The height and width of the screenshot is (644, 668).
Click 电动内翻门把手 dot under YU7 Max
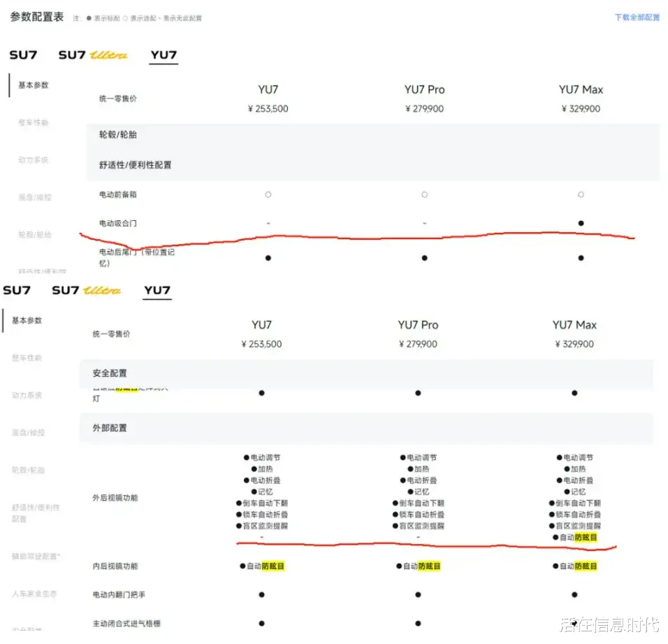(x=574, y=594)
